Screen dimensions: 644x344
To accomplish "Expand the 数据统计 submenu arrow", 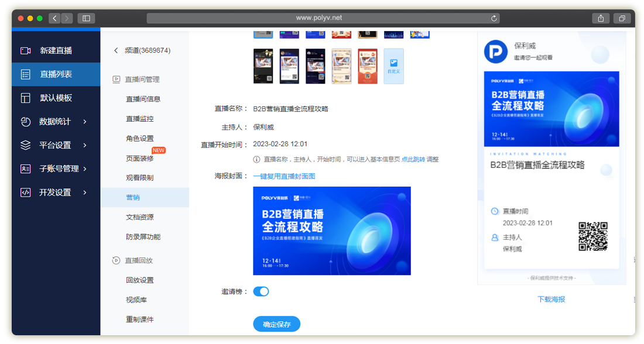I will pos(85,122).
